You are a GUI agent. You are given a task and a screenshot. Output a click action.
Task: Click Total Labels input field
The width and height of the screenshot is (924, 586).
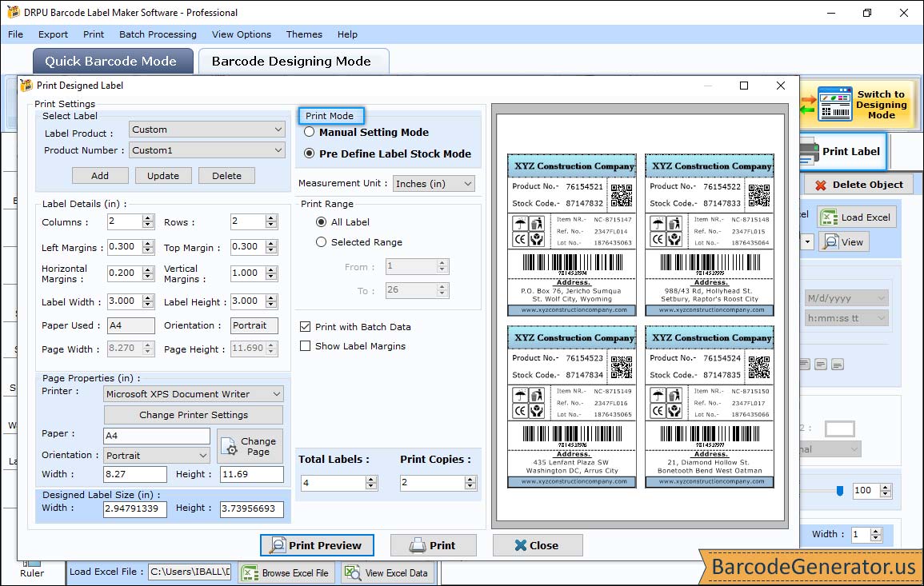click(x=334, y=483)
